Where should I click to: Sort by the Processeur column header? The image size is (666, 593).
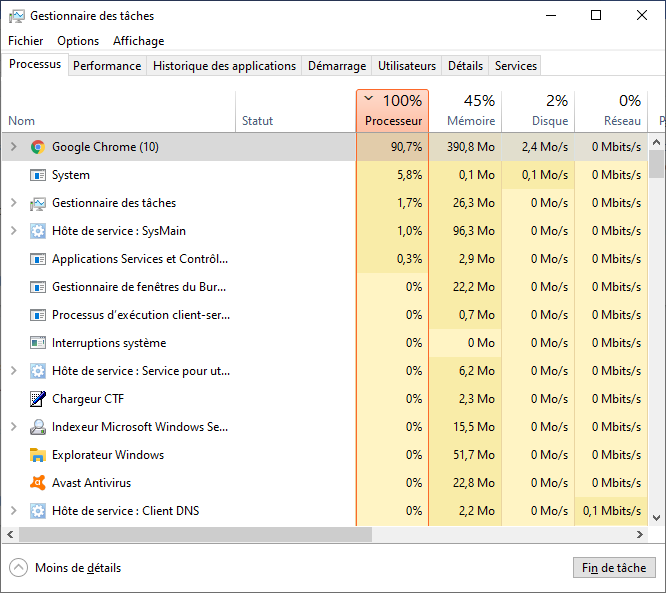[392, 111]
